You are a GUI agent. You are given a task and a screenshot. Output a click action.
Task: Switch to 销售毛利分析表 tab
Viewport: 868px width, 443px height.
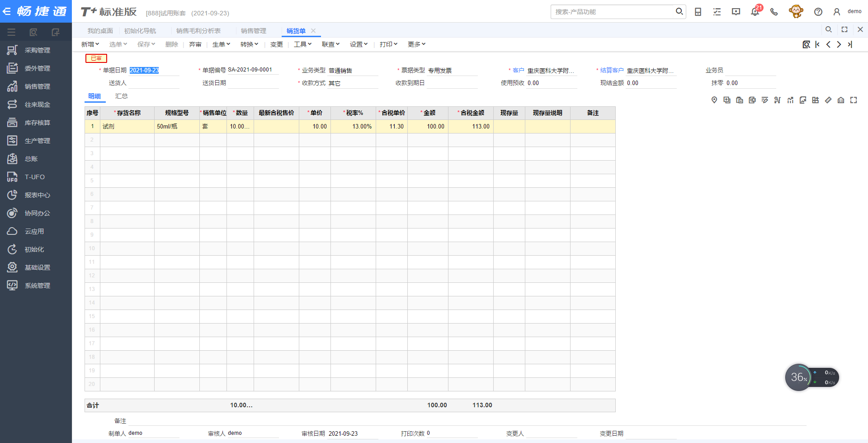point(198,31)
